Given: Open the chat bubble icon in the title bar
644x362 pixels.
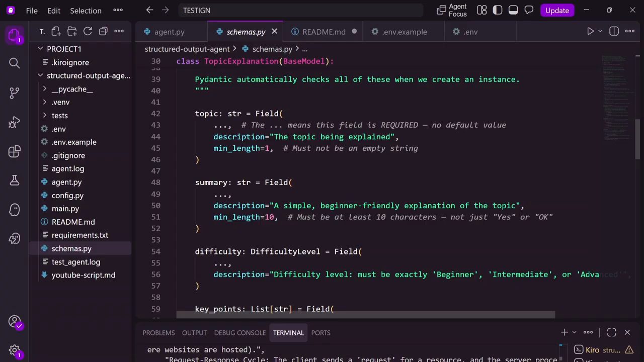Looking at the screenshot, I should [x=529, y=10].
